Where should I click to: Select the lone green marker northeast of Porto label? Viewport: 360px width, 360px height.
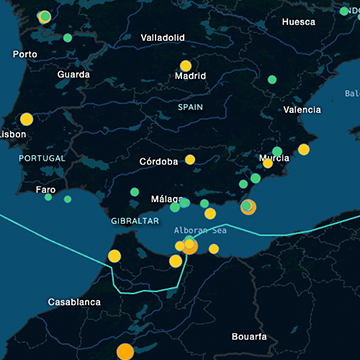click(68, 38)
